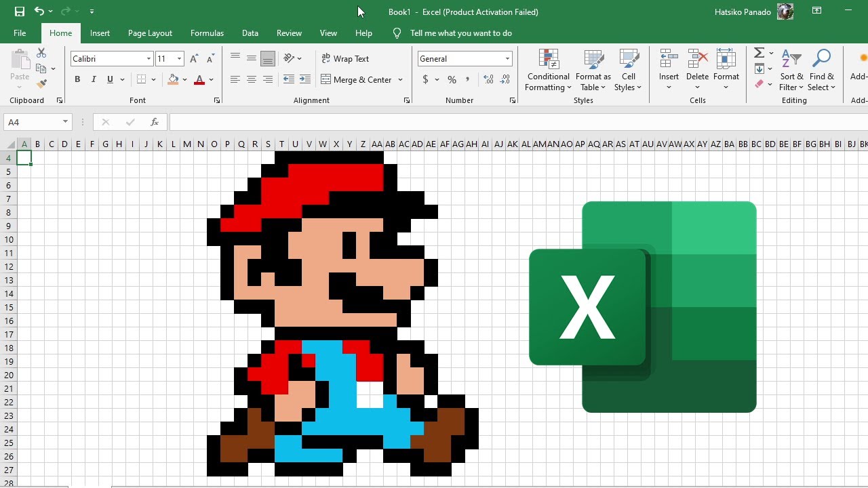Click the Orientation text angle icon
The width and height of the screenshot is (868, 488).
click(x=290, y=58)
